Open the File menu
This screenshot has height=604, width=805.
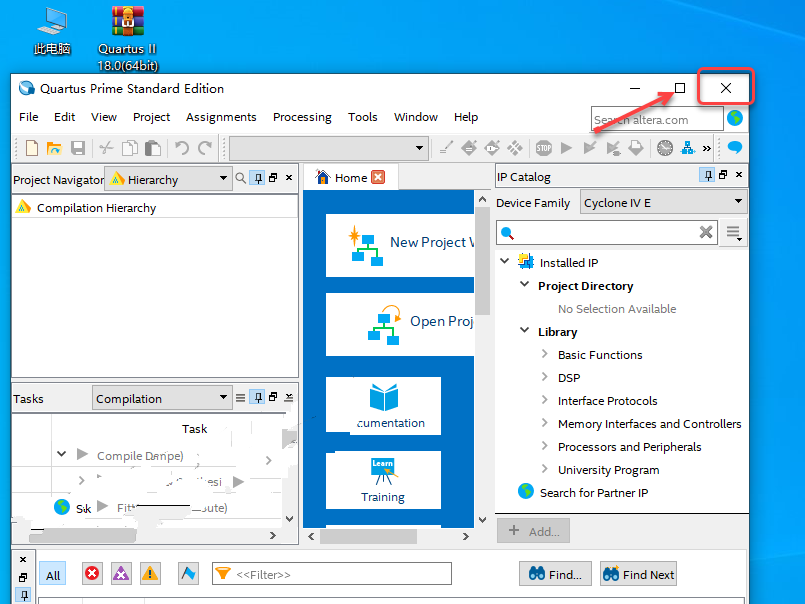pos(29,117)
